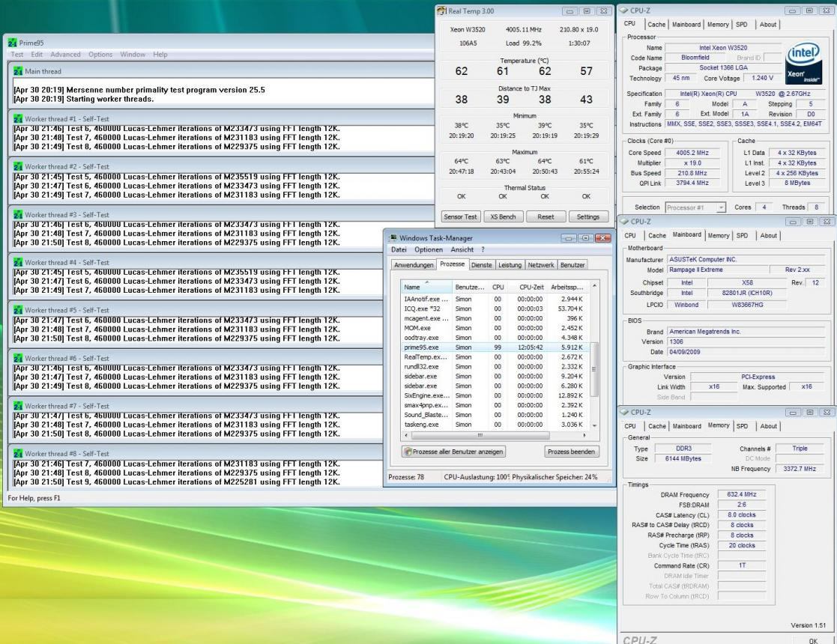Click the Main thread window icon
This screenshot has width=837, height=644.
coord(18,71)
